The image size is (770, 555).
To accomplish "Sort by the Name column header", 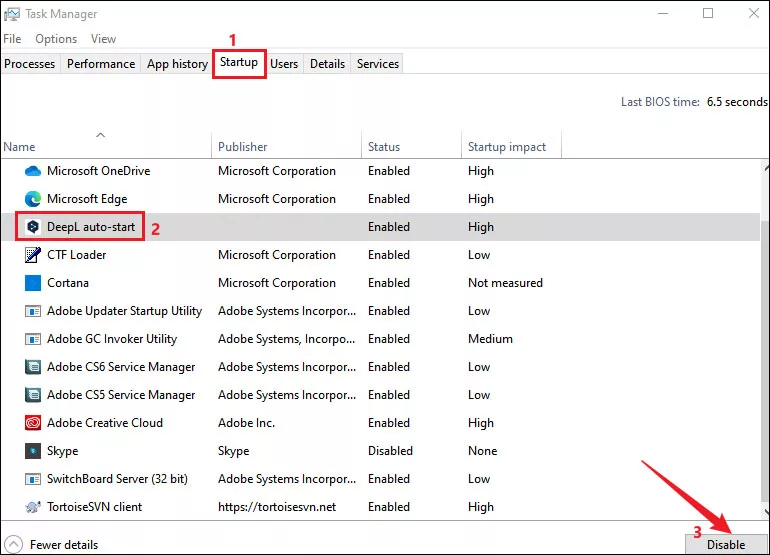I will tap(106, 146).
